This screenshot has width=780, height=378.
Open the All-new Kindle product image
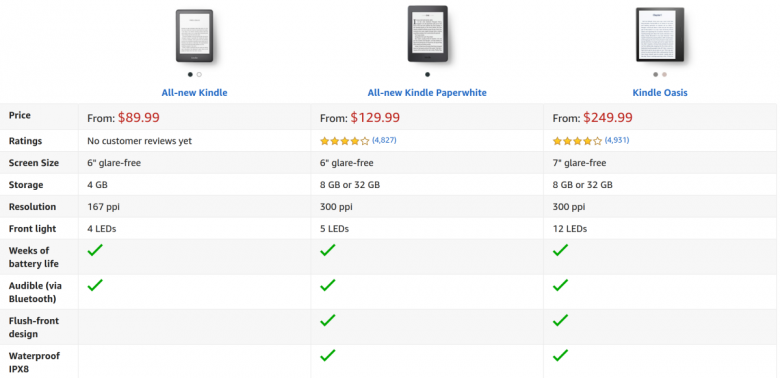click(x=195, y=36)
